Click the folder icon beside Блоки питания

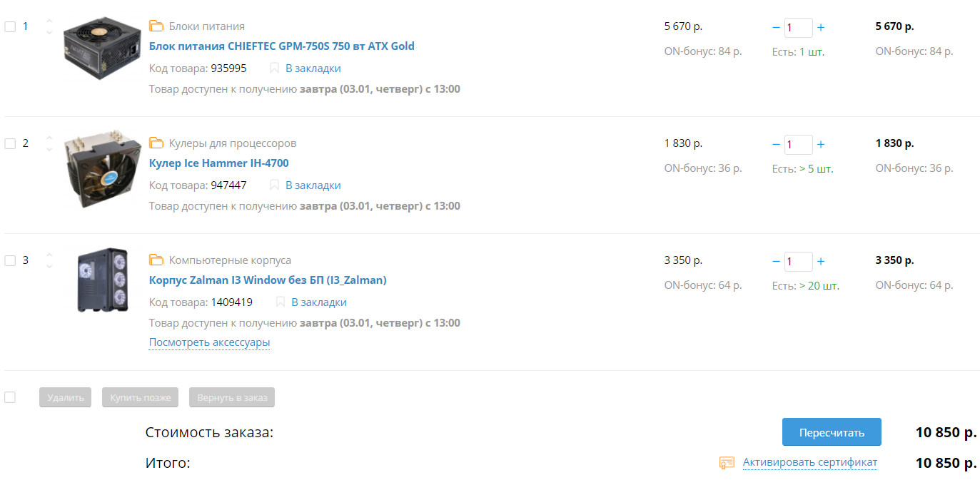tap(156, 26)
